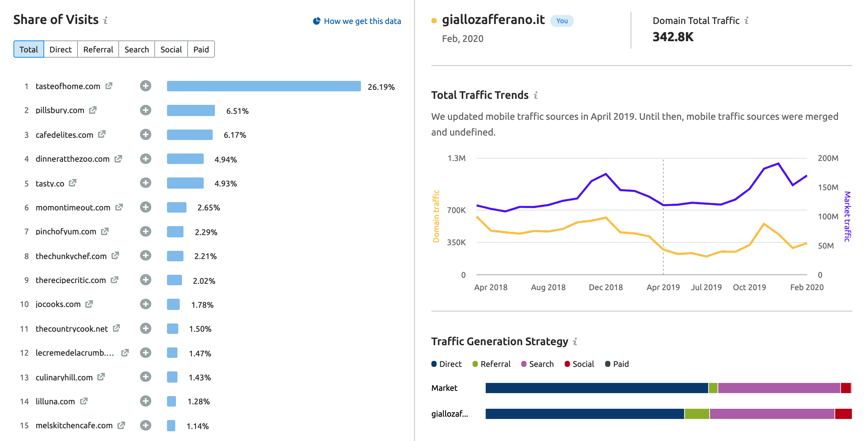Open the melskitchencafe.com external link icon
The image size is (868, 441).
pos(121,425)
